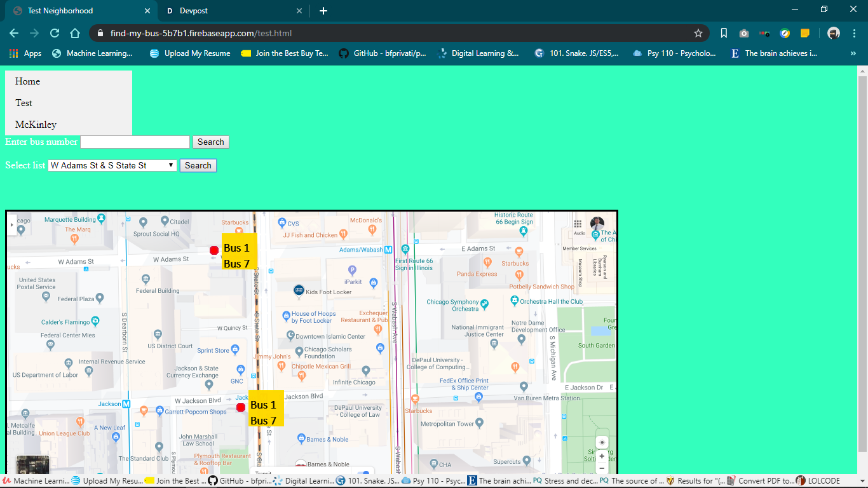Click the Jackson CTA station marker

126,404
